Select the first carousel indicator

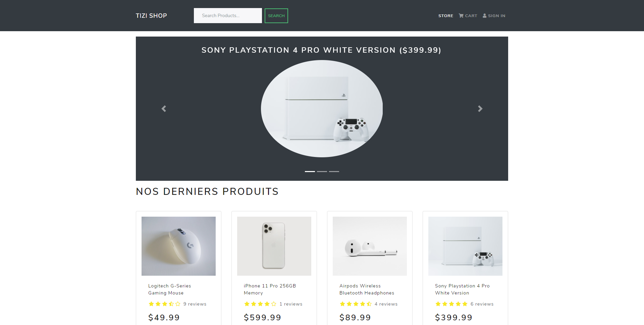(310, 171)
